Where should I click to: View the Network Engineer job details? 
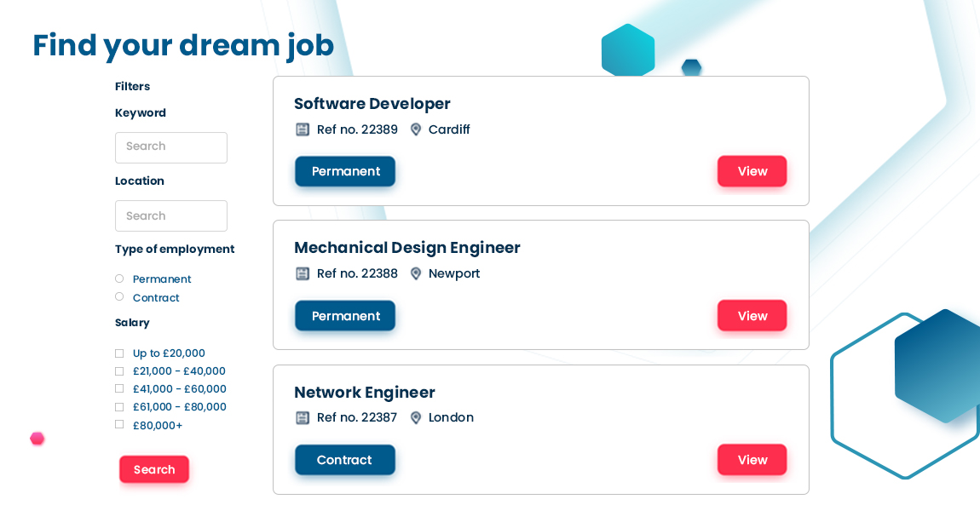pyautogui.click(x=752, y=460)
